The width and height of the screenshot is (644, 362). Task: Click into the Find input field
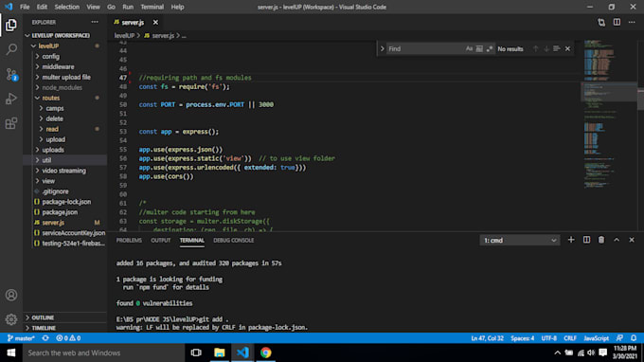425,49
